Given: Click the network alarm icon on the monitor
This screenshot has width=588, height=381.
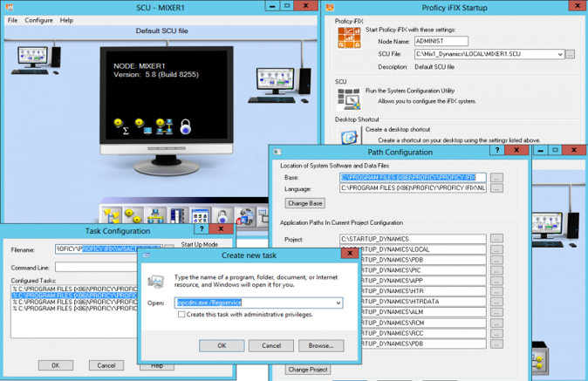Looking at the screenshot, I should coord(164,126).
